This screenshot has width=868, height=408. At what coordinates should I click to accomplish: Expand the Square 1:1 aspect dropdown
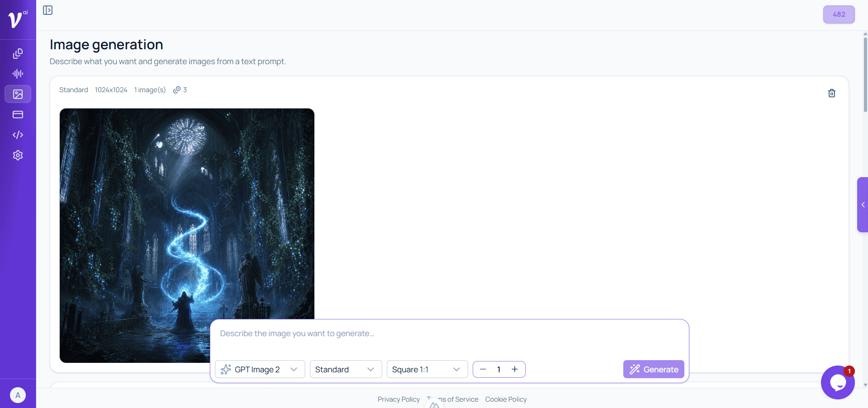(427, 369)
